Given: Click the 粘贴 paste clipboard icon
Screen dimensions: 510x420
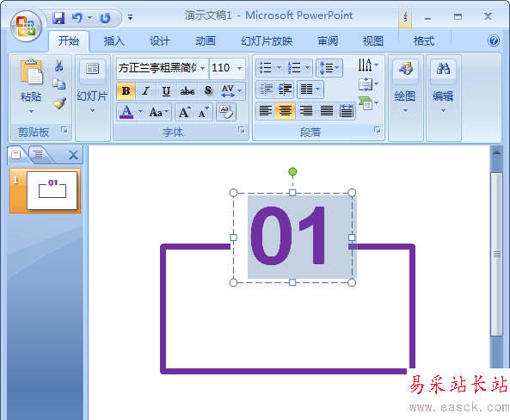Looking at the screenshot, I should tap(32, 72).
